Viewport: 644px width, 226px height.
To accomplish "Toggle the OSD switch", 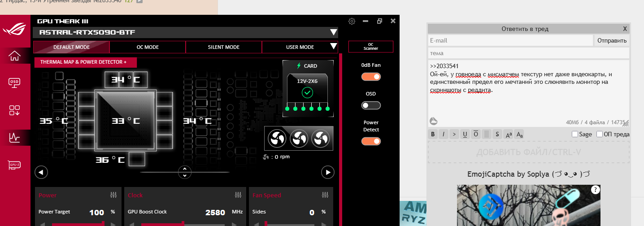I will click(371, 105).
